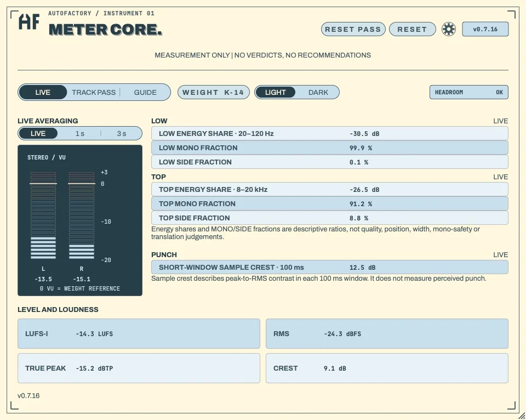Click the v0.7.16 version badge button
The width and height of the screenshot is (526, 420).
click(485, 29)
